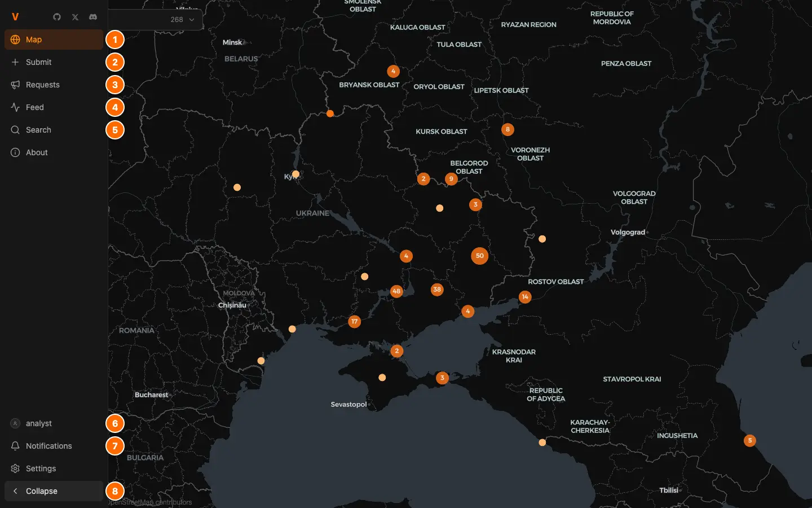Click the Minsk label
Image resolution: width=812 pixels, height=508 pixels.
232,42
